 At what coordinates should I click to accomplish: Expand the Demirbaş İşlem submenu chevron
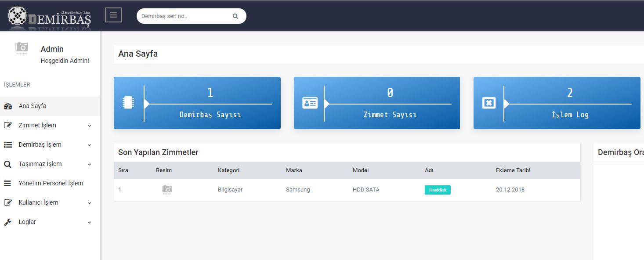[x=90, y=145]
